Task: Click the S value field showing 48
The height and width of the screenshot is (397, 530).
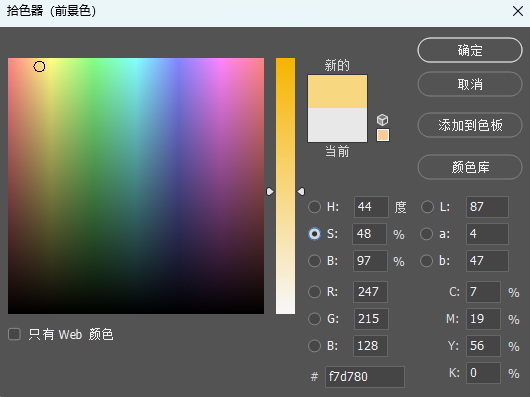Action: pyautogui.click(x=369, y=234)
